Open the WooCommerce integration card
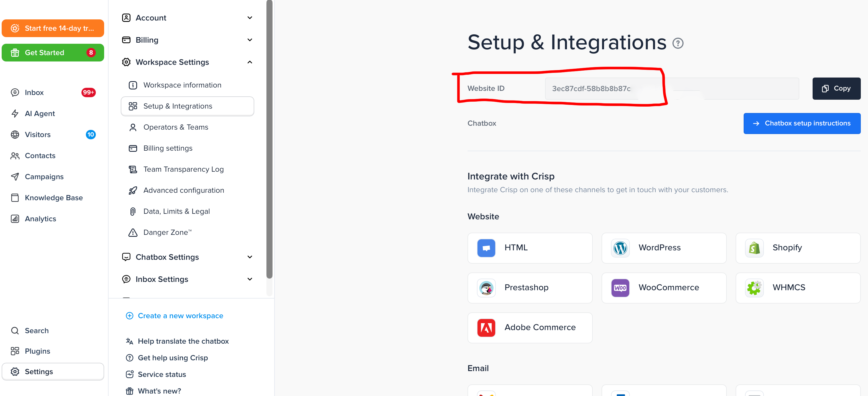This screenshot has height=396, width=868. [x=664, y=288]
